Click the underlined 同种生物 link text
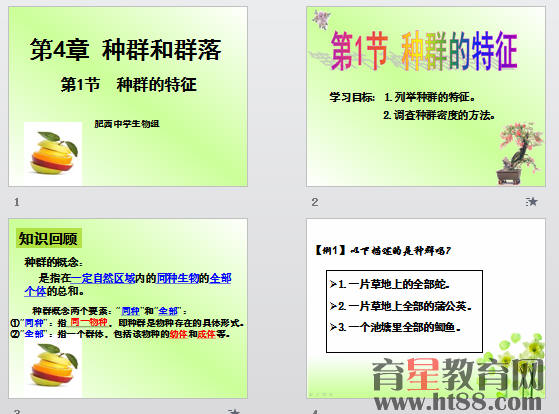559x414 pixels. tap(178, 278)
